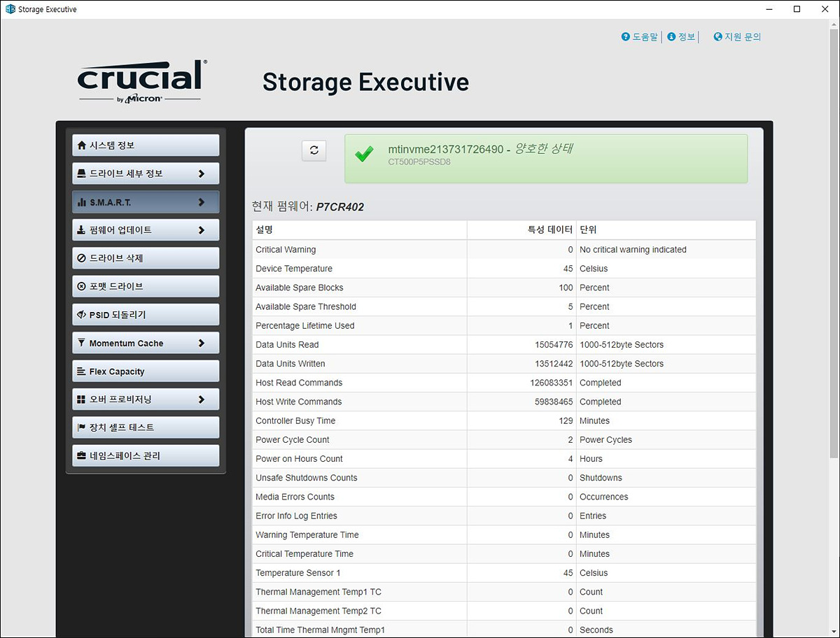Expand the S.M.A.R.T. chevron arrow
The height and width of the screenshot is (638, 840).
pyautogui.click(x=202, y=202)
